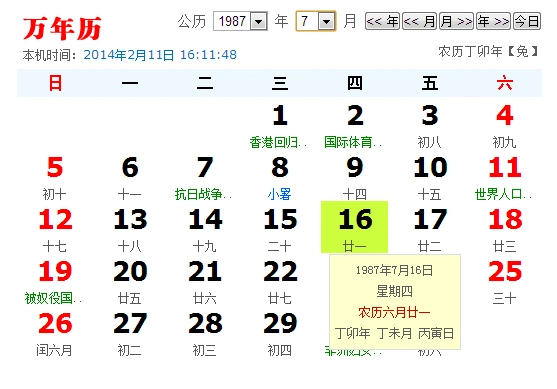Image resolution: width=557 pixels, height=389 pixels.
Task: Select July 29 初四 date
Action: click(280, 333)
